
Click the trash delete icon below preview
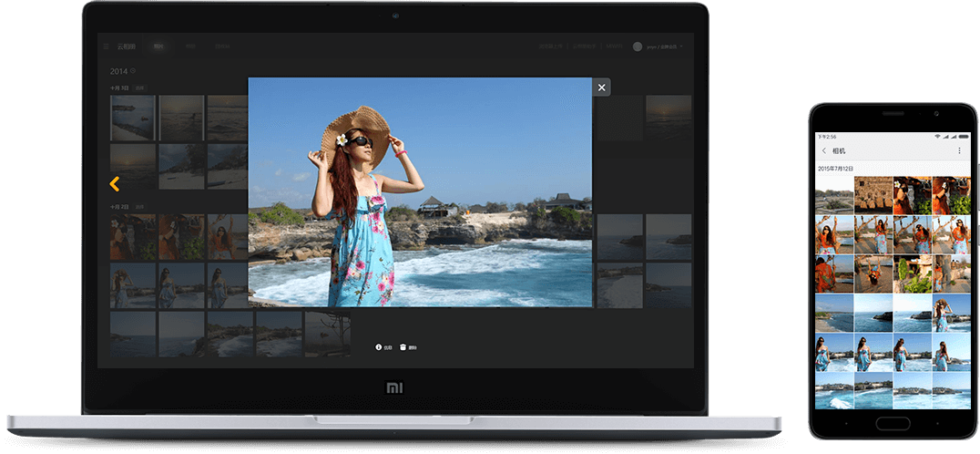tap(403, 347)
